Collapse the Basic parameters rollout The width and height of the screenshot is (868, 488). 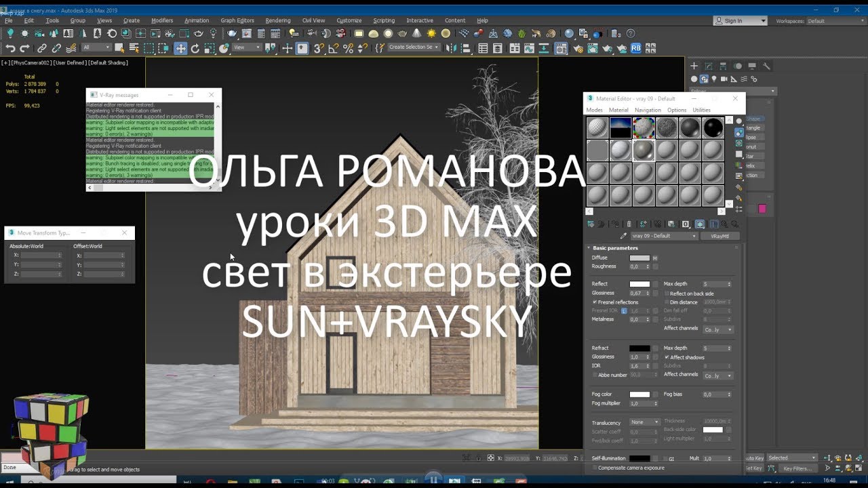589,248
